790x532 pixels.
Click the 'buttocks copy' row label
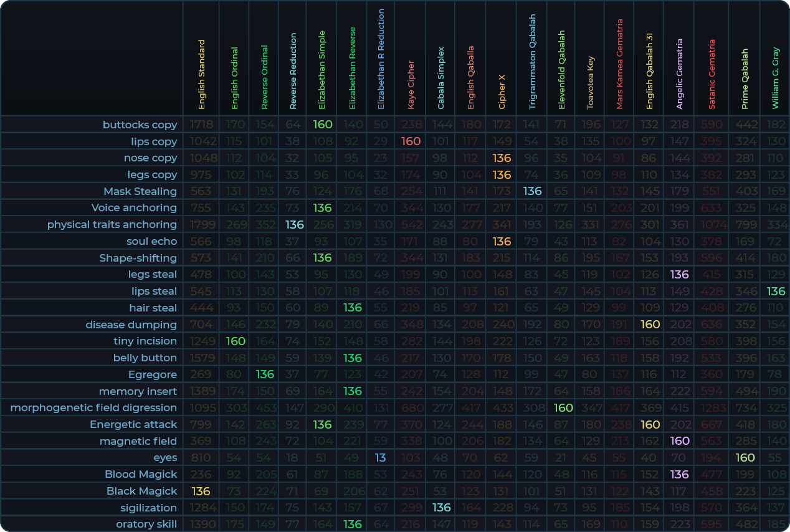pyautogui.click(x=140, y=125)
